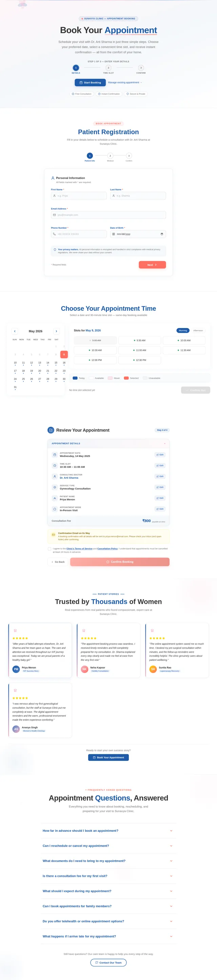Expand the How far in advance should I book question
The width and height of the screenshot is (217, 980).
point(108,831)
